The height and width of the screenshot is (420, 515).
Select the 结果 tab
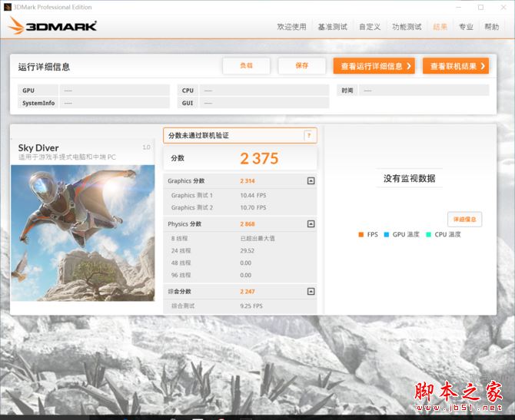440,27
